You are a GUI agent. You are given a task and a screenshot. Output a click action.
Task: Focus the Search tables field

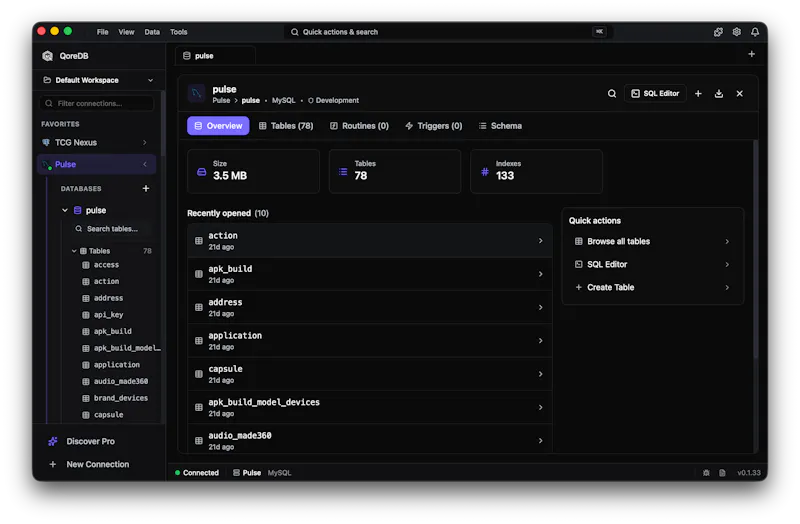click(x=112, y=229)
